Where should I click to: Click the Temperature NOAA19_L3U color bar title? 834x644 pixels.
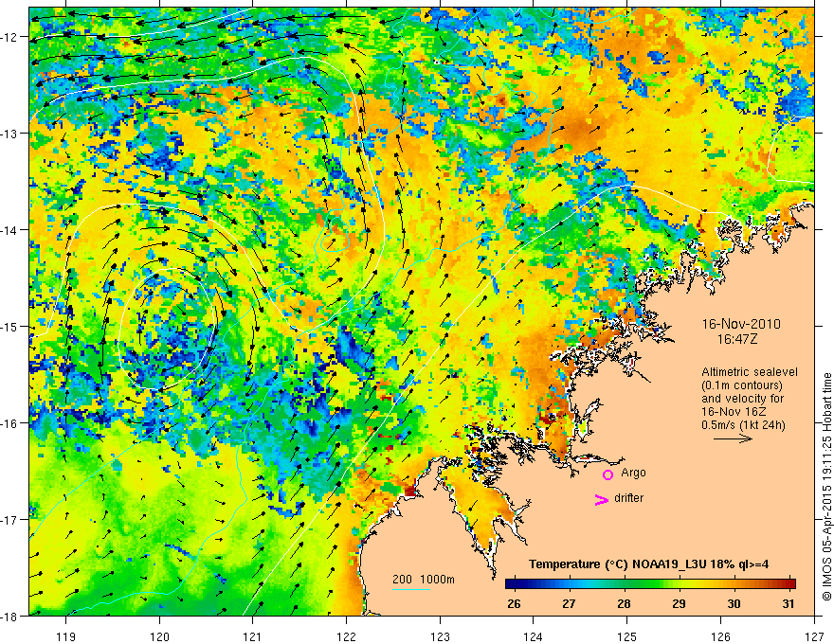pyautogui.click(x=648, y=564)
